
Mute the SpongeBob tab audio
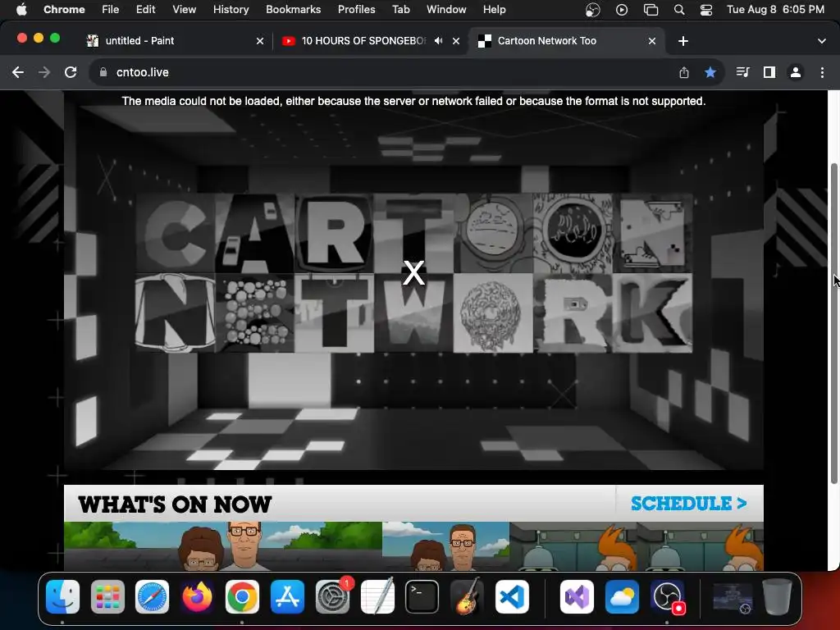pos(439,41)
